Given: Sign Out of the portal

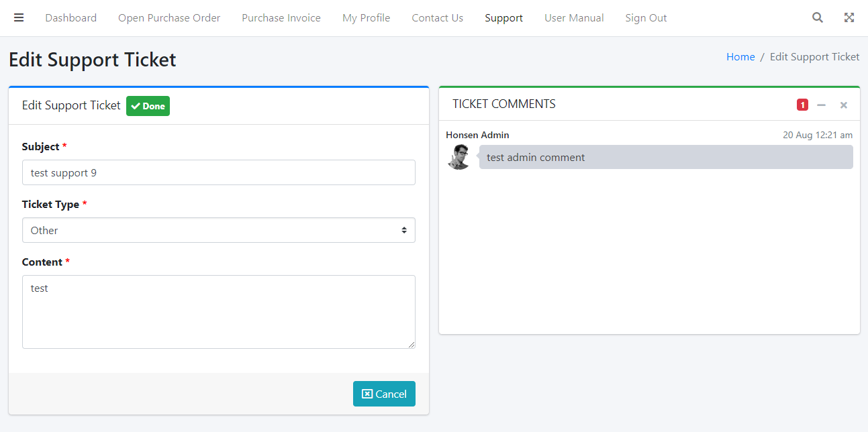Looking at the screenshot, I should tap(646, 18).
